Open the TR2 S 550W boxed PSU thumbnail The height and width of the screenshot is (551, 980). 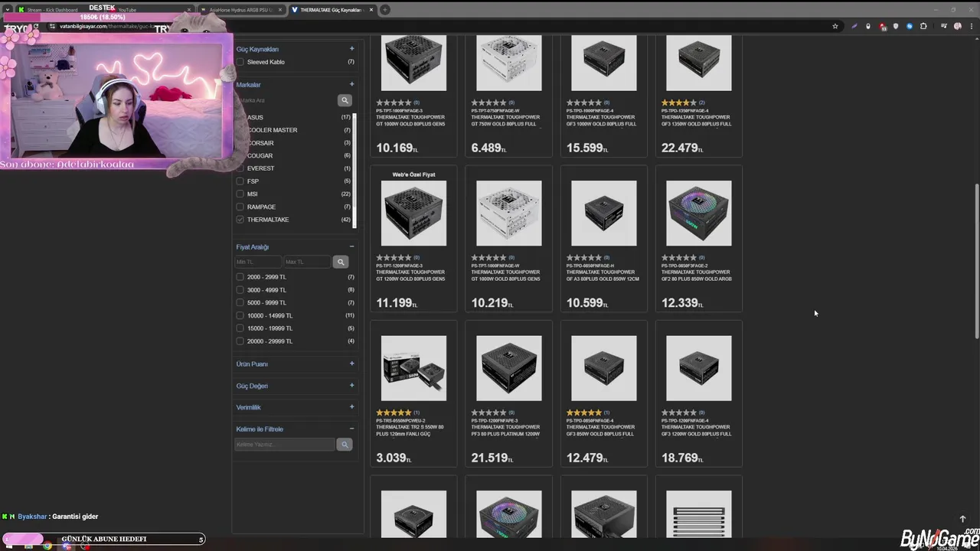[x=413, y=368]
